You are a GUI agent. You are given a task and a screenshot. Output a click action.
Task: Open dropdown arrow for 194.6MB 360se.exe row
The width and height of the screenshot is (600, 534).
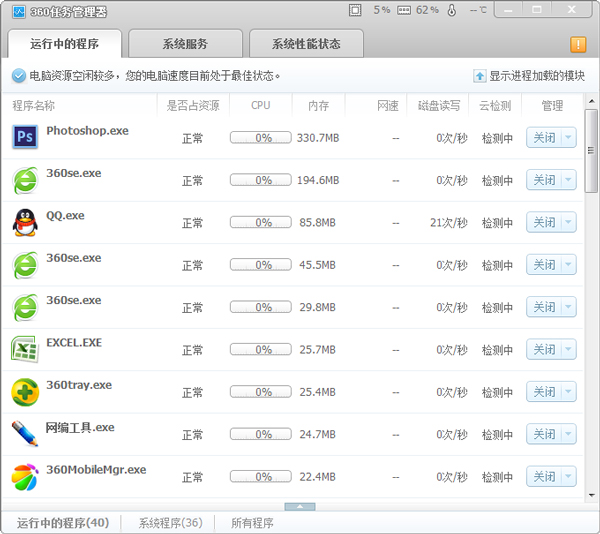[569, 180]
